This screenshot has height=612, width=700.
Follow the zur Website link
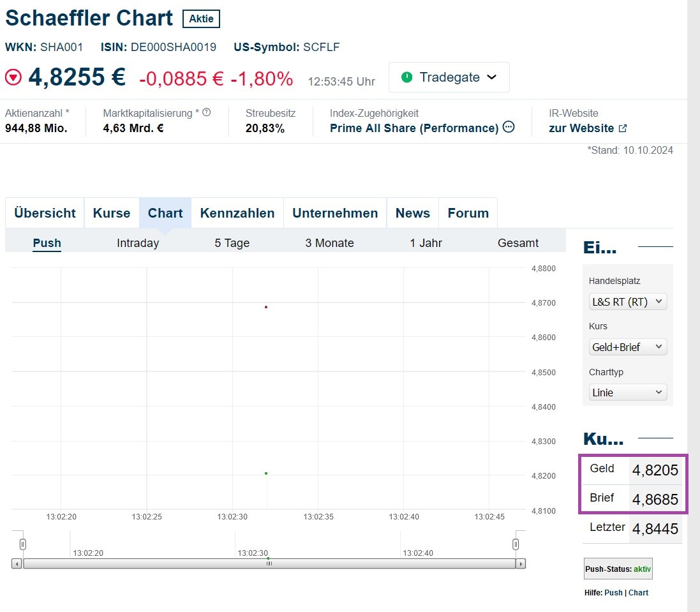[582, 128]
